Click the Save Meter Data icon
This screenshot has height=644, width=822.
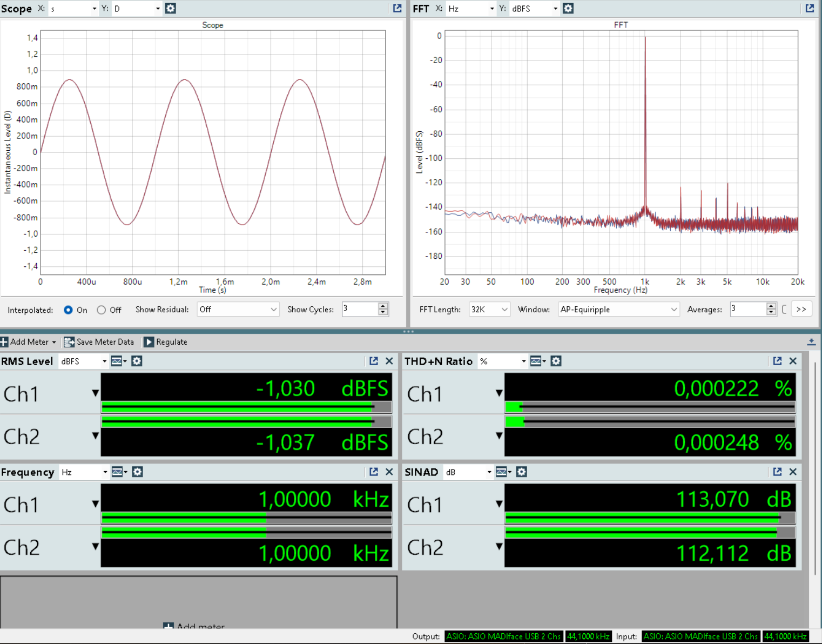point(69,341)
